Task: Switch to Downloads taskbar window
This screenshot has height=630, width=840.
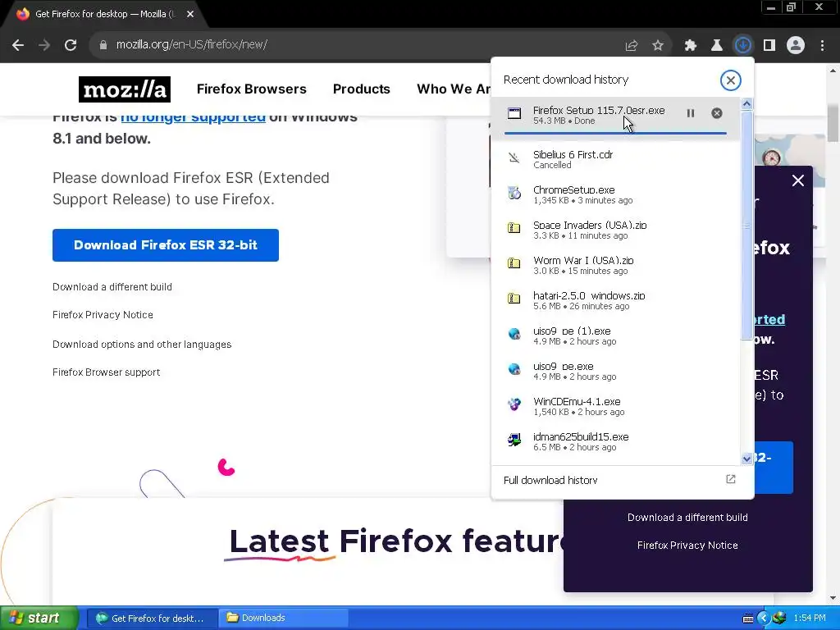Action: (x=283, y=619)
